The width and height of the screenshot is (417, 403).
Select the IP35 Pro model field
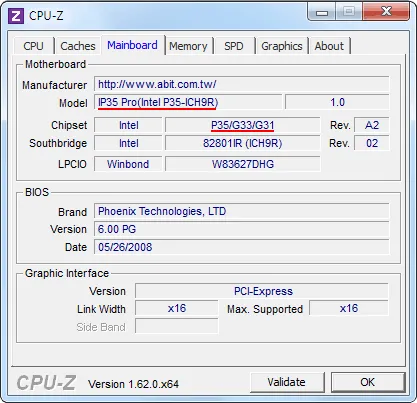(x=188, y=102)
